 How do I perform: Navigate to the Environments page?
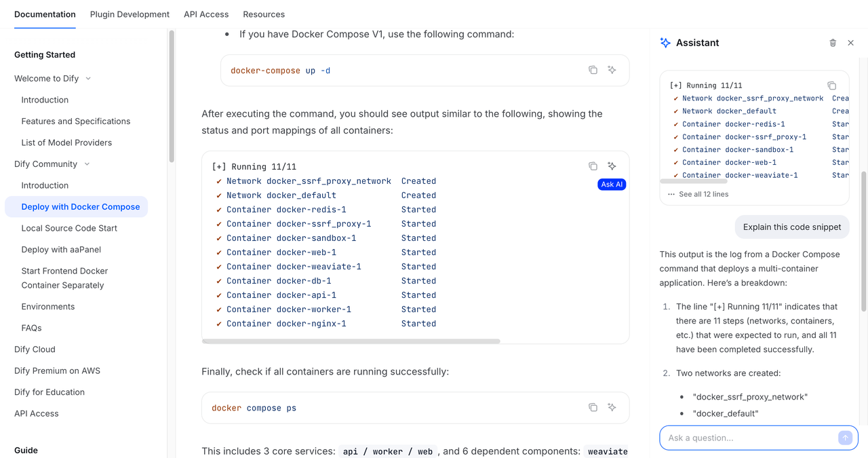48,307
